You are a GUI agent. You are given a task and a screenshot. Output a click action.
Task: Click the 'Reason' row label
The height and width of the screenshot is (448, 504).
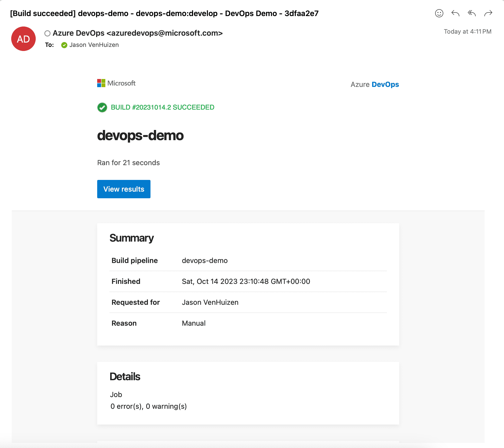click(124, 323)
